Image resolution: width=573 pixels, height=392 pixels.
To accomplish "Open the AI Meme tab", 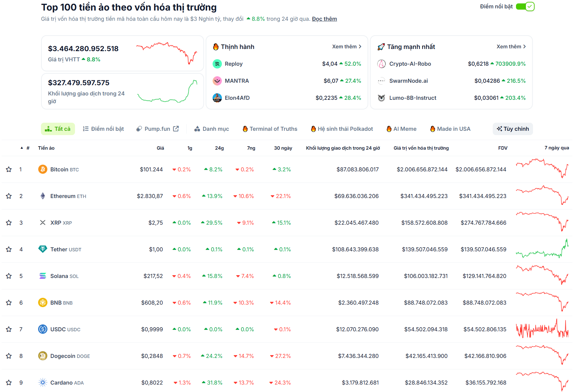I will coord(401,129).
